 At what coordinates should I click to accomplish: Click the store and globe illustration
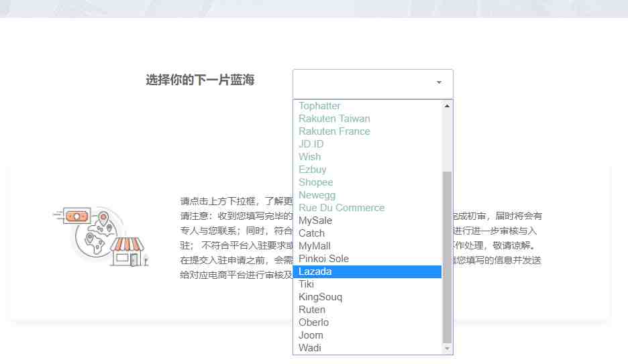[x=101, y=237]
